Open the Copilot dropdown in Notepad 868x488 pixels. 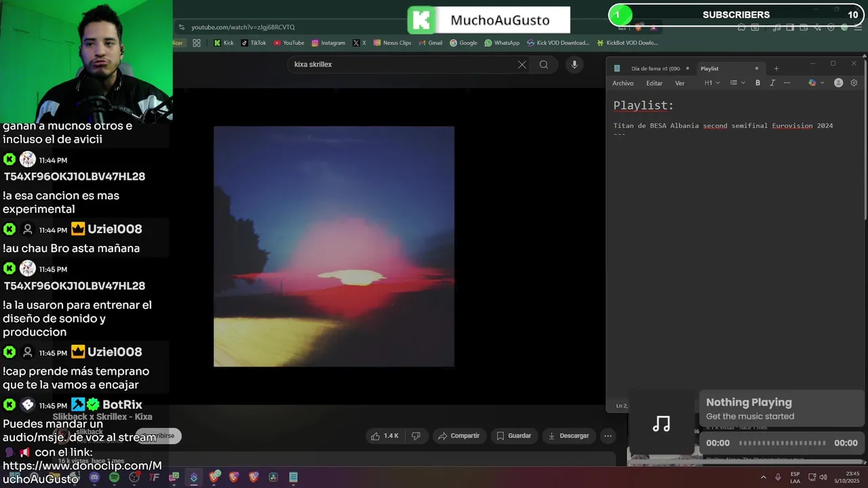tap(816, 83)
